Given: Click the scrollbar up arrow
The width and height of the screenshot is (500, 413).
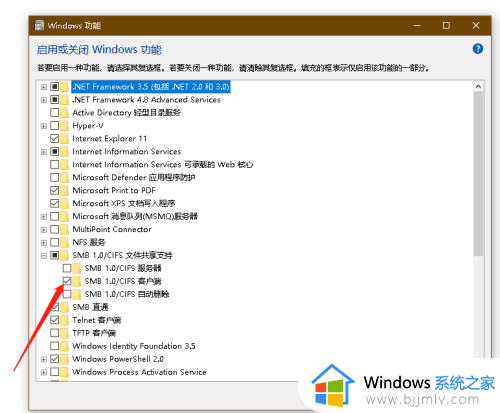Looking at the screenshot, I should pos(478,86).
